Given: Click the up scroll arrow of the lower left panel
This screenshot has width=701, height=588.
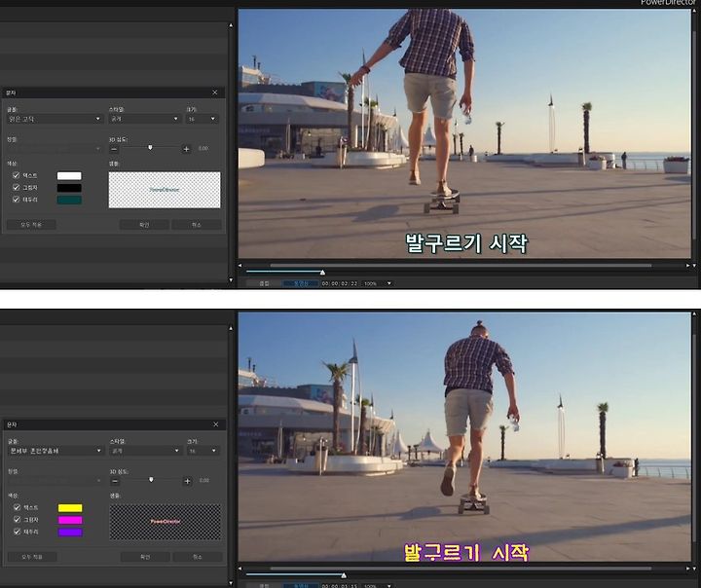Looking at the screenshot, I should click(231, 328).
